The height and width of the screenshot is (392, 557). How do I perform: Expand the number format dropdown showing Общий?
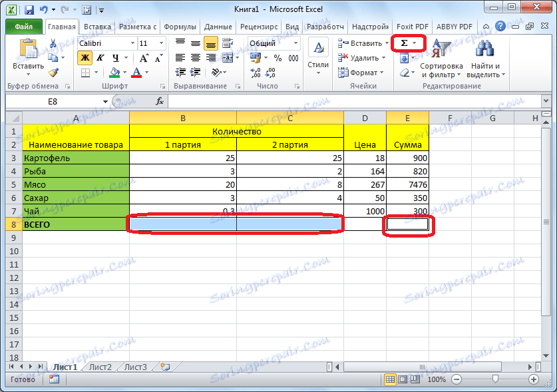295,43
